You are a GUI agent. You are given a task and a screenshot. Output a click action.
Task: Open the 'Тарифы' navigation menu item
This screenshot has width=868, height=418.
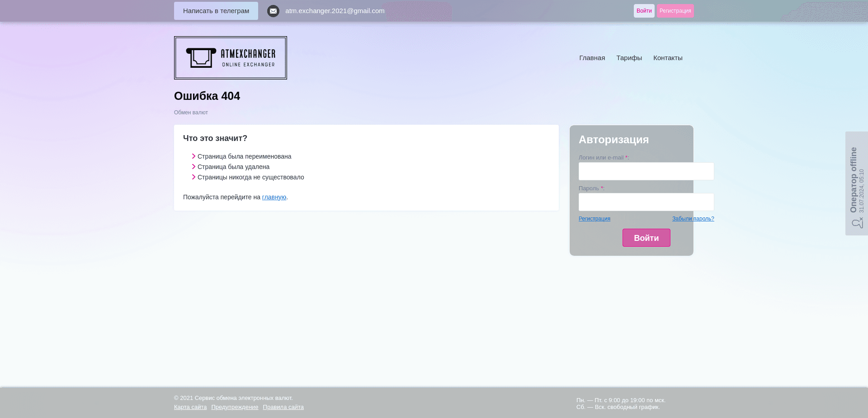pyautogui.click(x=629, y=57)
